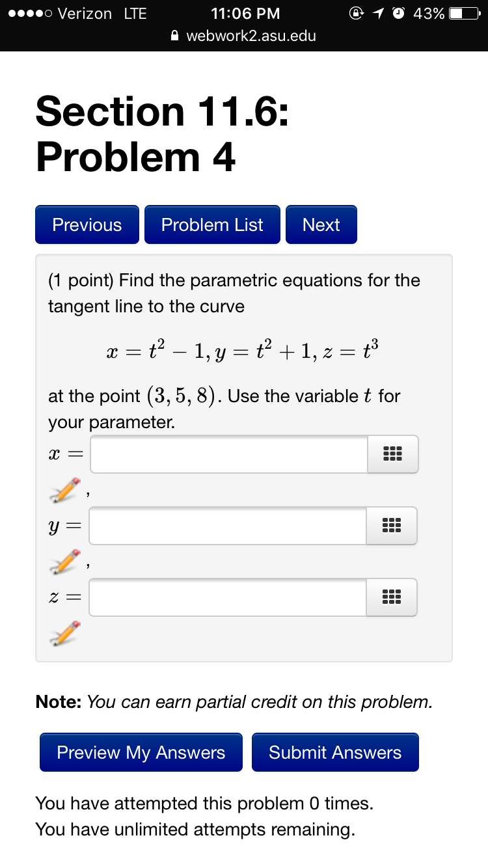Viewport: 488px width, 868px height.
Task: Open the equation editor grid for x
Action: pyautogui.click(x=393, y=454)
